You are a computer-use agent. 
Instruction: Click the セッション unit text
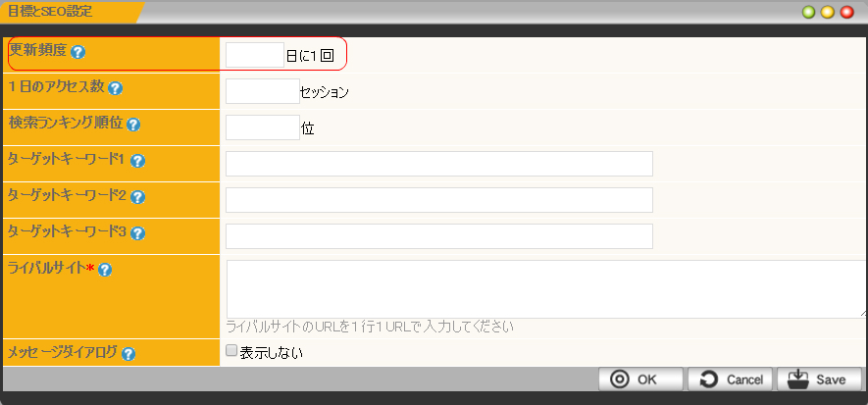tap(325, 92)
